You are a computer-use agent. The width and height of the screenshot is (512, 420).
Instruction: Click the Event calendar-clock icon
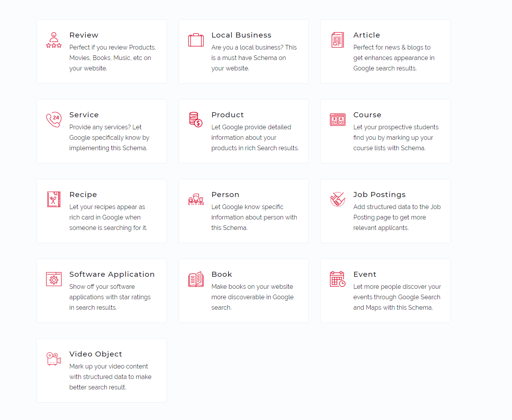click(337, 279)
